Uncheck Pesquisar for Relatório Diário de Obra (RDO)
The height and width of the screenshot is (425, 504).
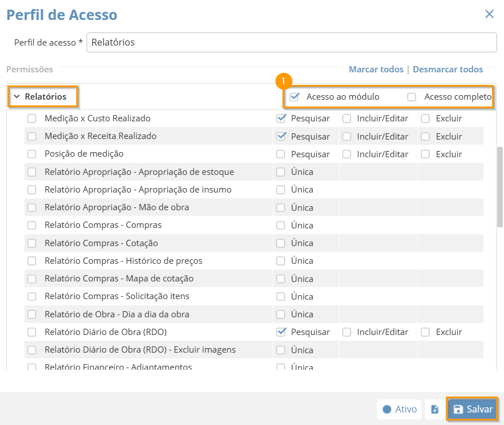(281, 332)
